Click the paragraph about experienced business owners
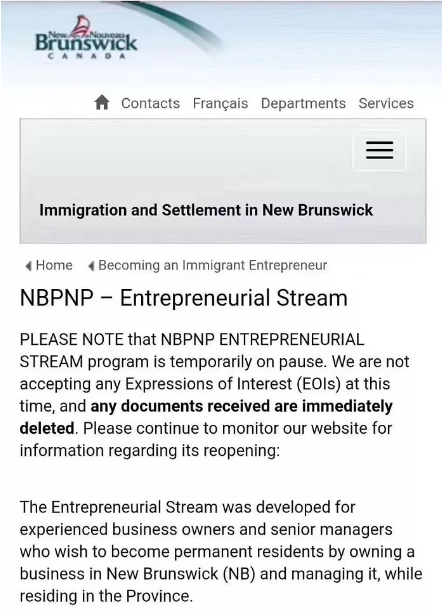 coord(221,551)
